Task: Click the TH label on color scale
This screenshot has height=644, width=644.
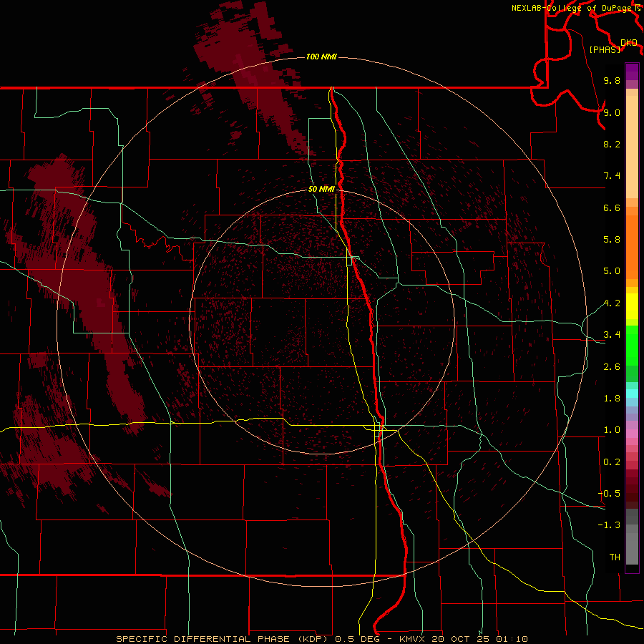Action: (x=615, y=557)
